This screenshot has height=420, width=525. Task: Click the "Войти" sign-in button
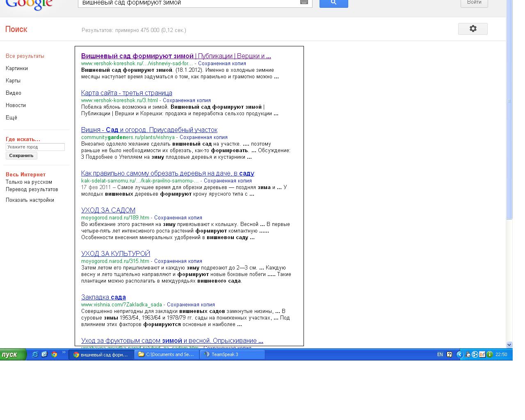pyautogui.click(x=474, y=2)
